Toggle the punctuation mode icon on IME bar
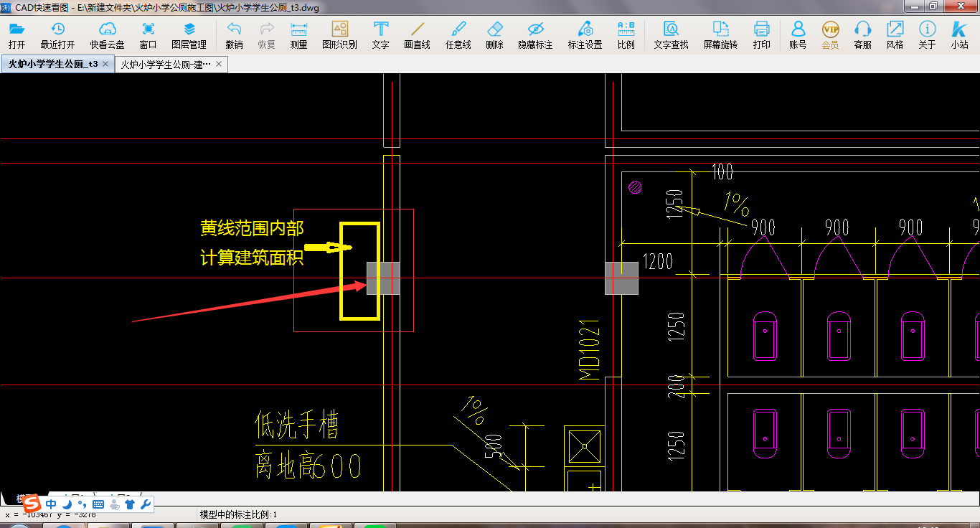The height and width of the screenshot is (528, 980). coord(82,504)
